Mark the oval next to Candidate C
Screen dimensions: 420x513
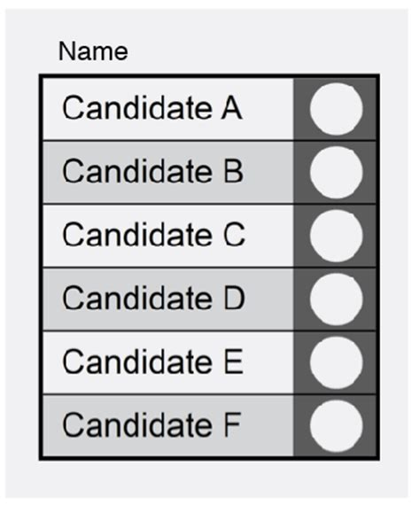(x=336, y=236)
